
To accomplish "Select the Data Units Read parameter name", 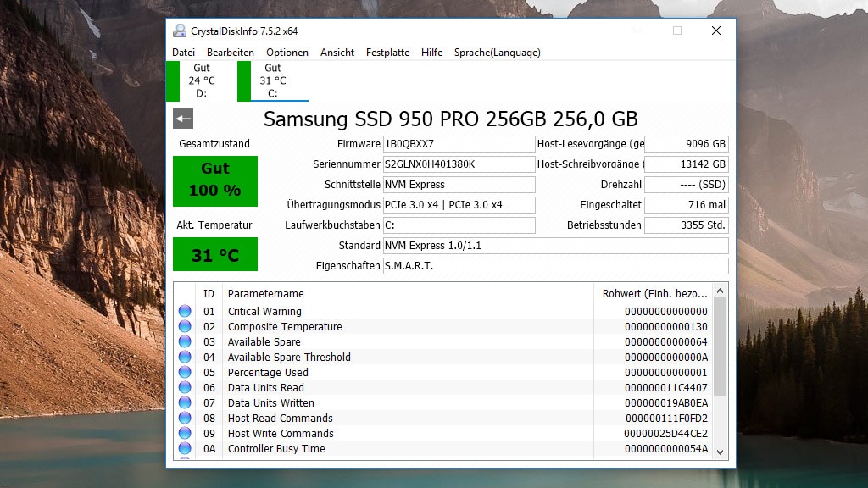I will pyautogui.click(x=265, y=387).
